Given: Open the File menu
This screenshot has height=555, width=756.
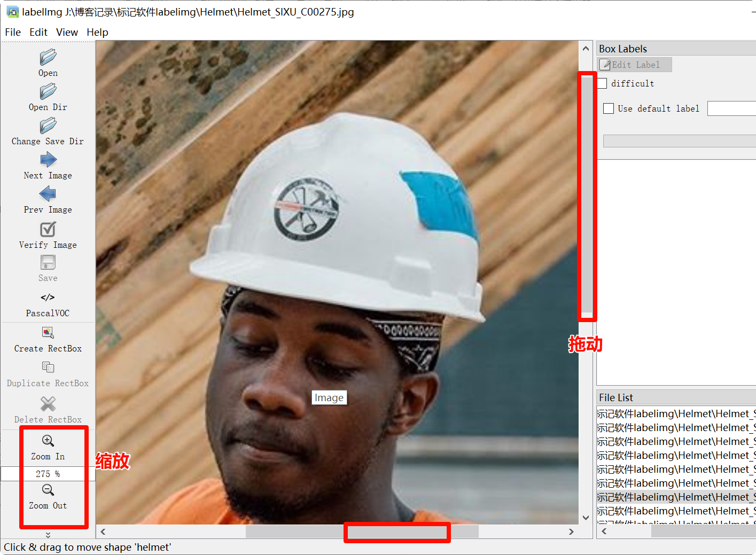Looking at the screenshot, I should (x=13, y=32).
